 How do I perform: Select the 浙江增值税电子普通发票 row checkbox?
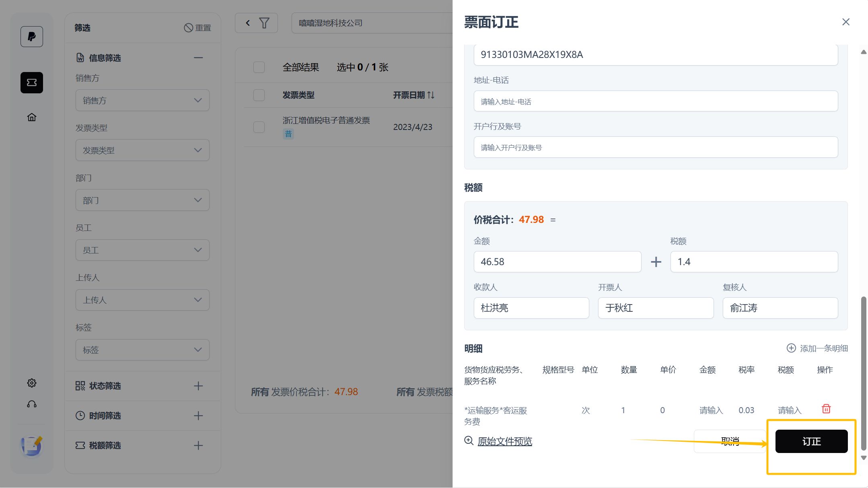[259, 127]
